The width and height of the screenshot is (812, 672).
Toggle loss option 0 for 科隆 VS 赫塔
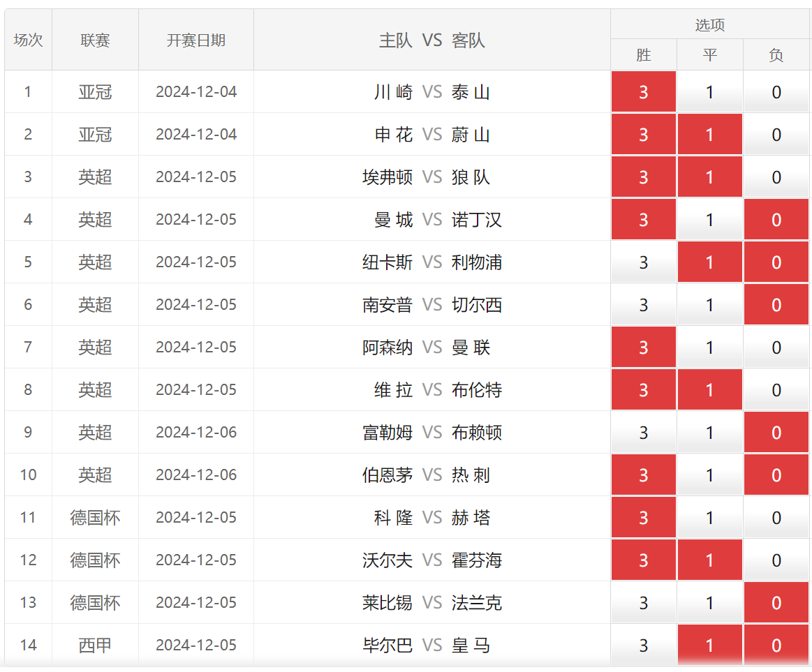[776, 517]
